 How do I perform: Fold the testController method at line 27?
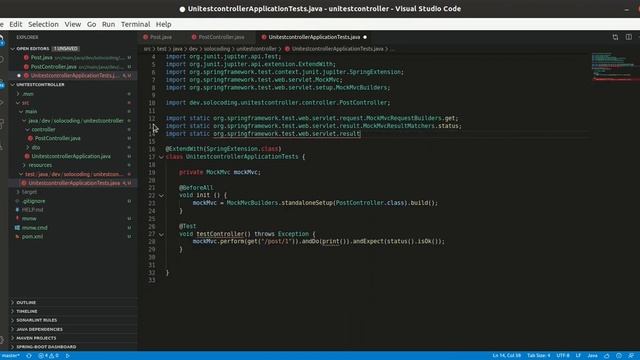click(161, 234)
